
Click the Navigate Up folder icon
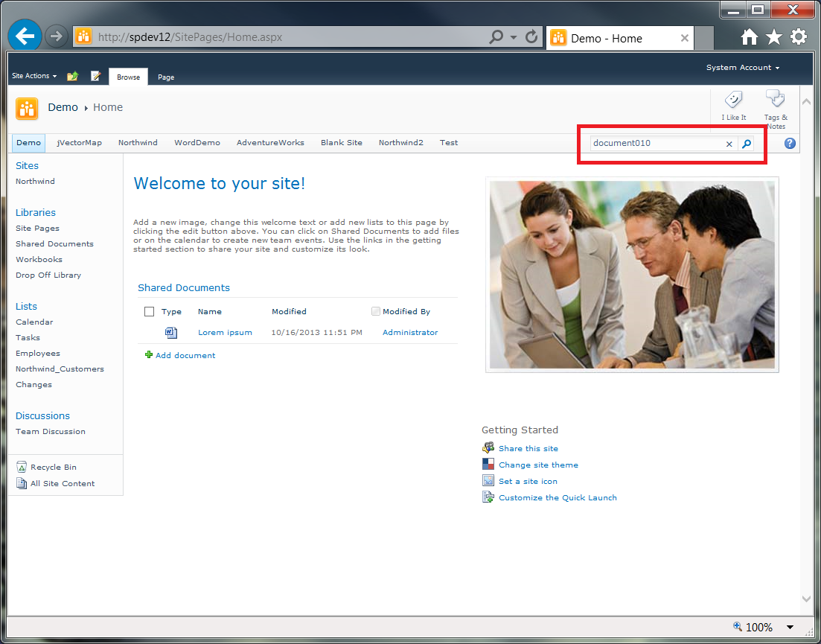point(73,77)
